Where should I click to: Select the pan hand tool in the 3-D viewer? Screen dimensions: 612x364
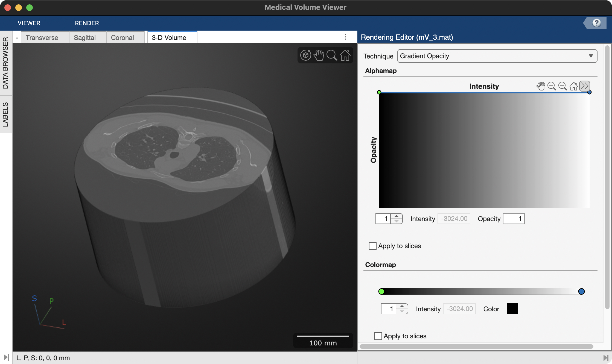pos(319,55)
